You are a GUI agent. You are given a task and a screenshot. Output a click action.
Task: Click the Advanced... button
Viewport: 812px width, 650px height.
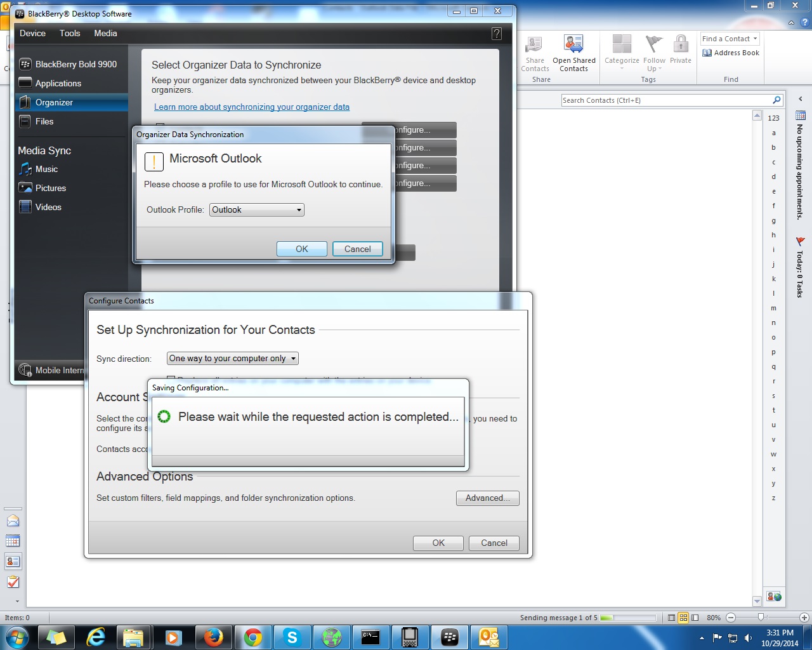coord(488,498)
